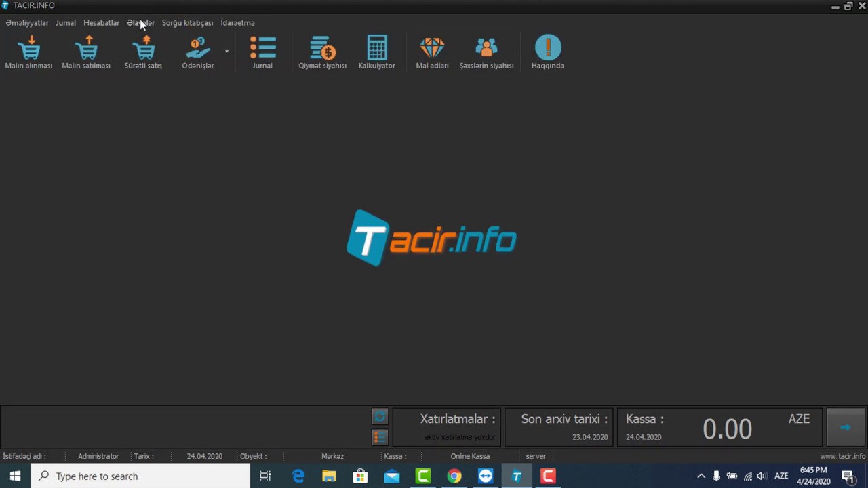Click the Kassa balance 0.00 value
The width and height of the screenshot is (868, 488).
(x=727, y=429)
